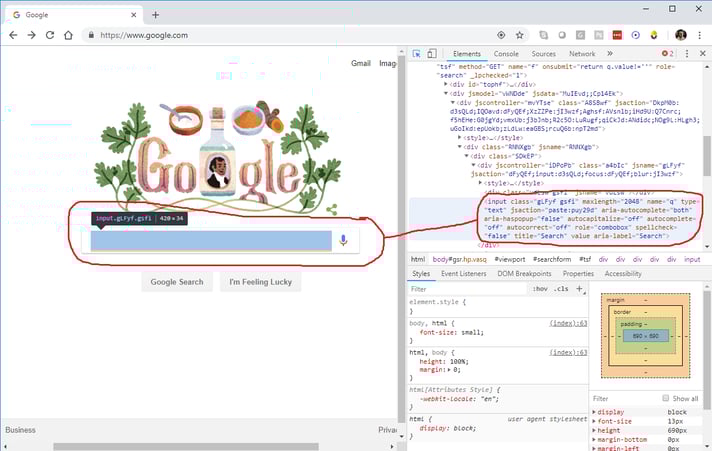Open the DOM Breakpoints tab

[x=524, y=273]
